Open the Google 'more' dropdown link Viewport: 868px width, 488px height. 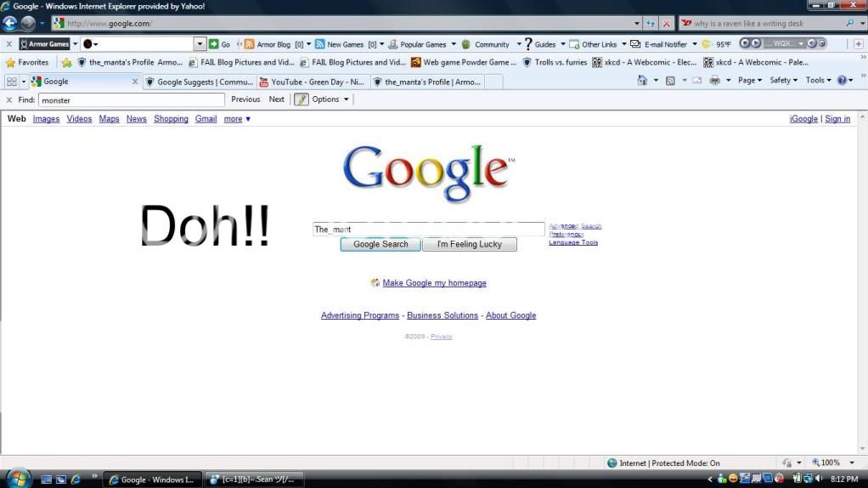click(237, 119)
